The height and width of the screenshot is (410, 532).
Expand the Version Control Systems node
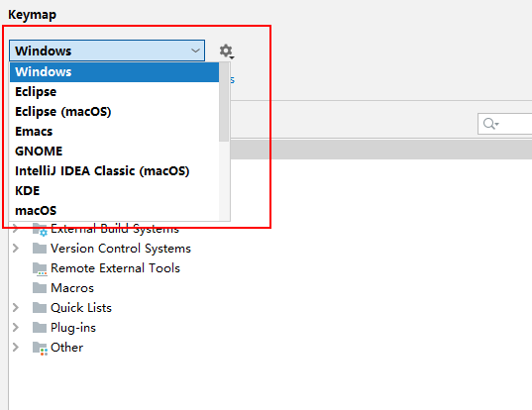(16, 249)
